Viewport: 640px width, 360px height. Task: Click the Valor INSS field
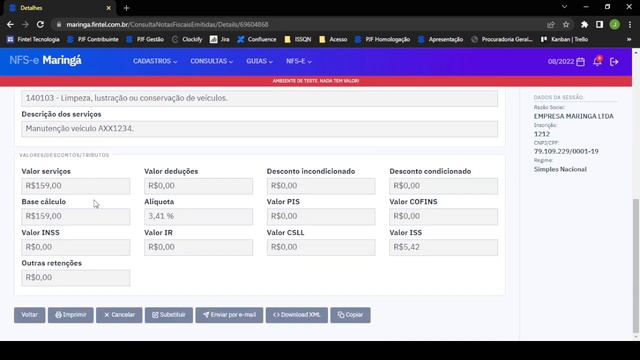point(76,247)
